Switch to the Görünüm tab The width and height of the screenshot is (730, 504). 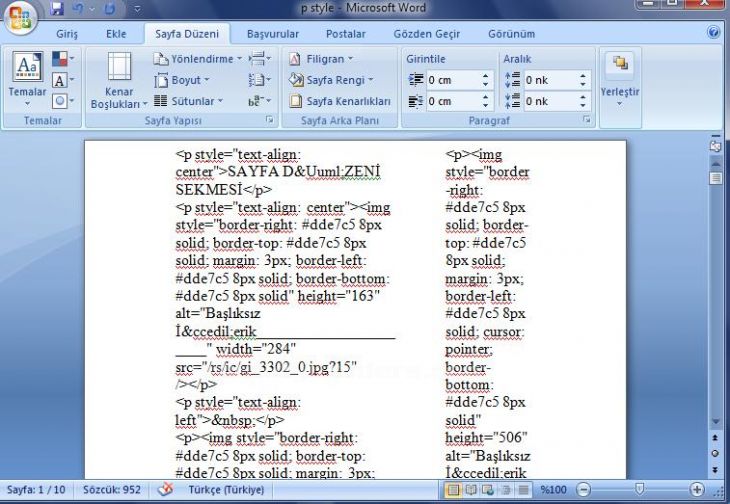[x=511, y=34]
